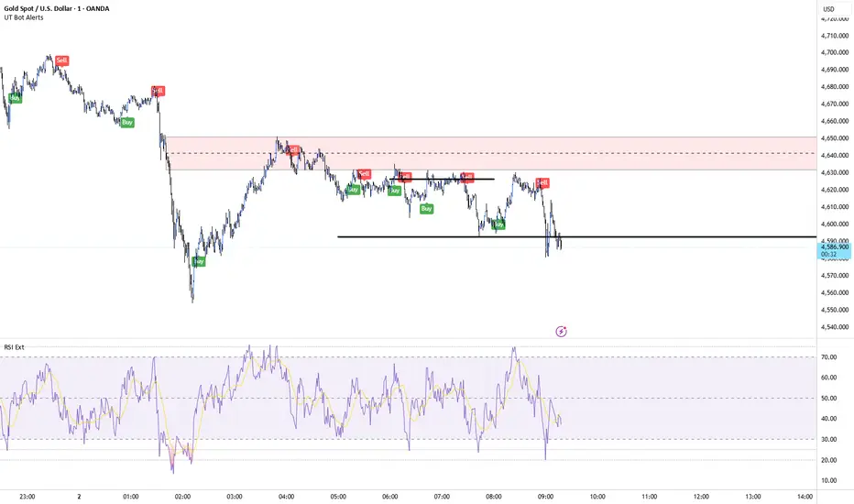Viewport: 854px width, 504px height.
Task: Select the Buy label near 08:00
Action: coord(498,225)
